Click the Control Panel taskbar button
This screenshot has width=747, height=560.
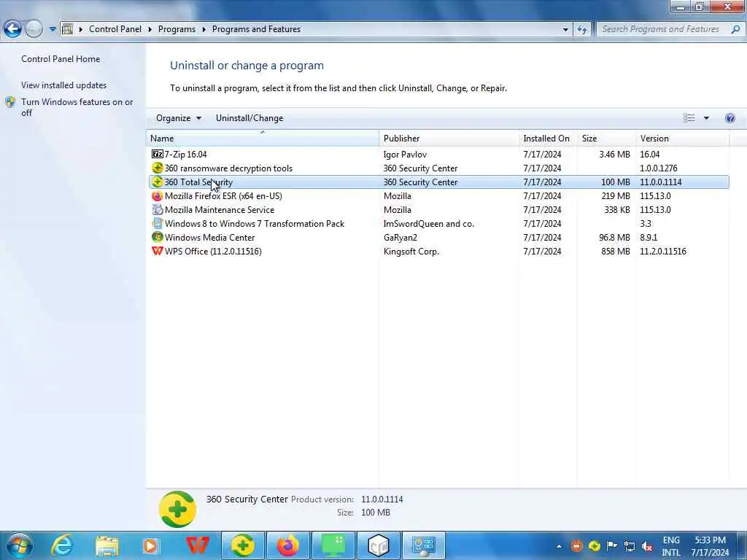424,545
